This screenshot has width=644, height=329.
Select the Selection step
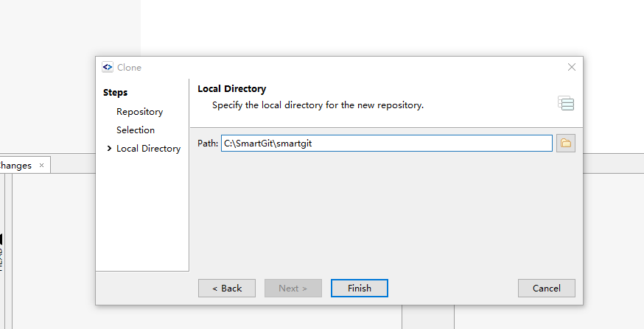pyautogui.click(x=135, y=130)
